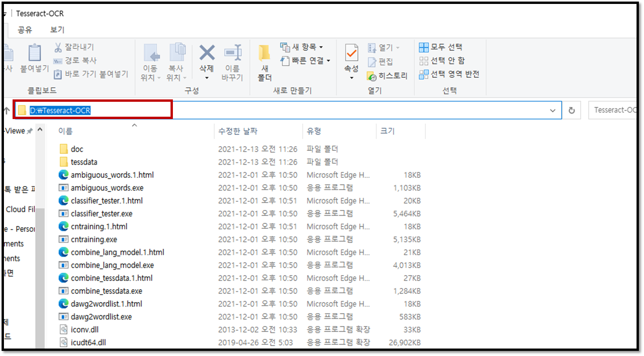
Task: Select combine_tessdata.1.html file
Action: click(x=112, y=278)
